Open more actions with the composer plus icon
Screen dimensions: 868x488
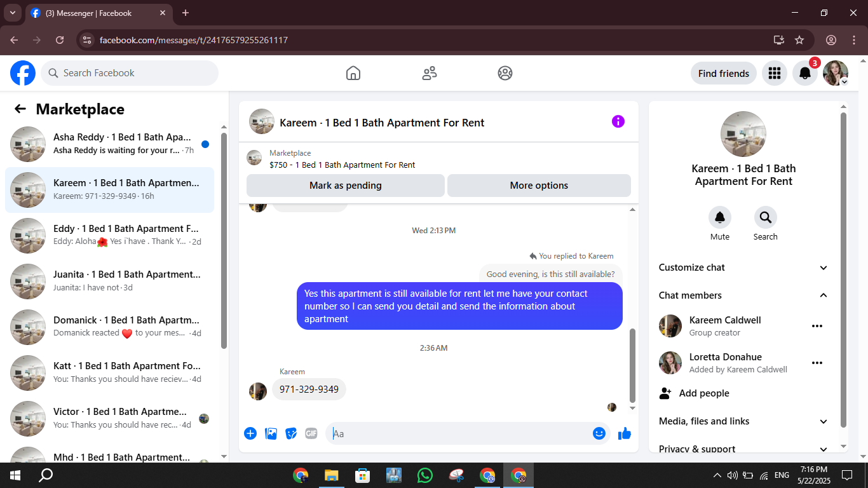click(x=250, y=433)
